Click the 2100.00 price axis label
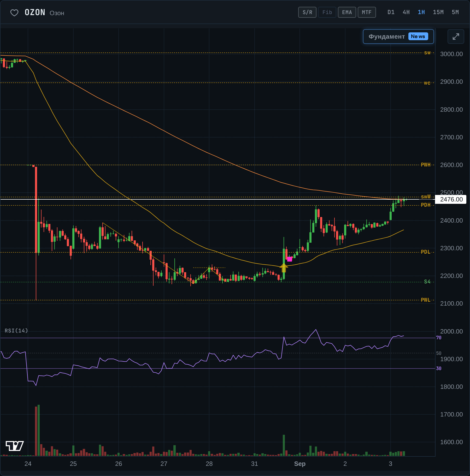Viewport: 470px width, 476px height. click(451, 304)
